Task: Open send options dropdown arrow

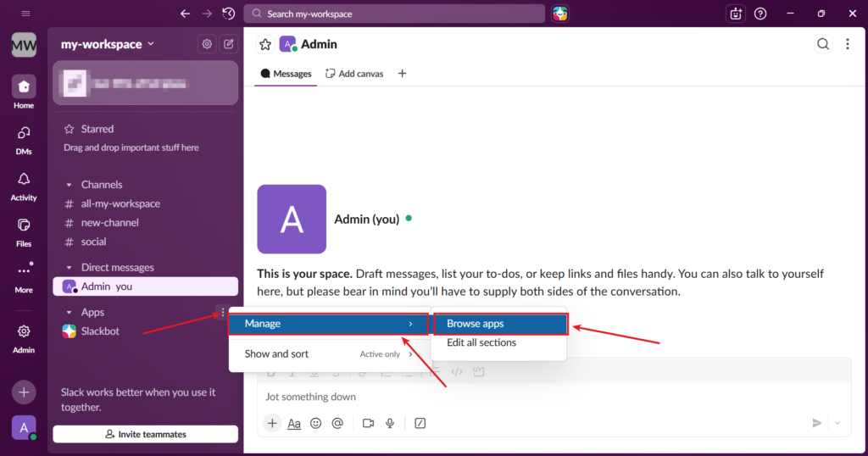Action: point(837,423)
